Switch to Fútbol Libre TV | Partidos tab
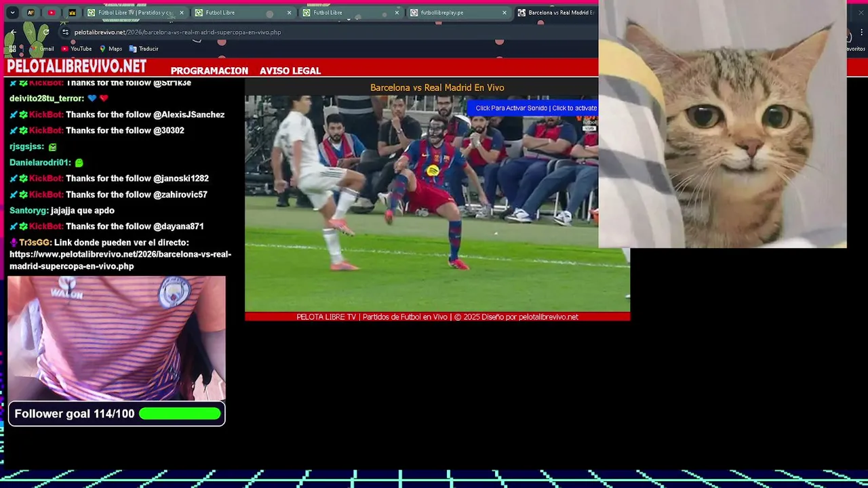Viewport: 868px width, 488px height. tap(136, 13)
